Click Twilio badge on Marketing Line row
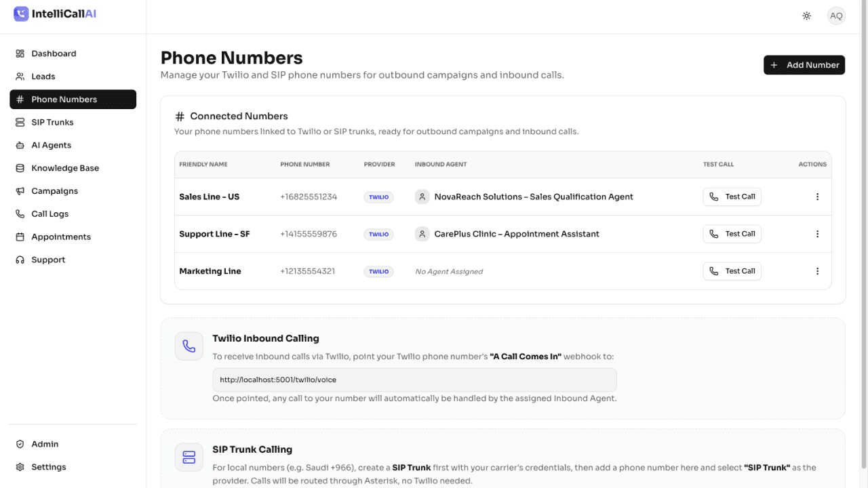This screenshot has width=868, height=488. (x=379, y=272)
